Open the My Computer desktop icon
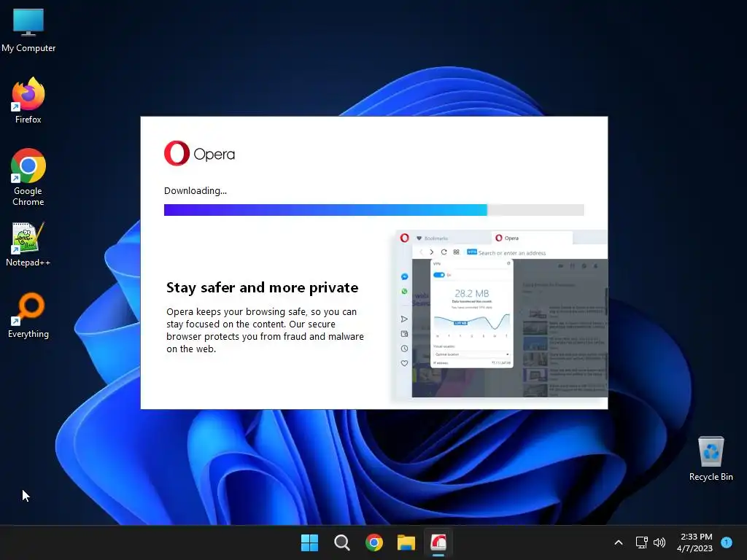Viewport: 747px width, 560px height. (28, 31)
